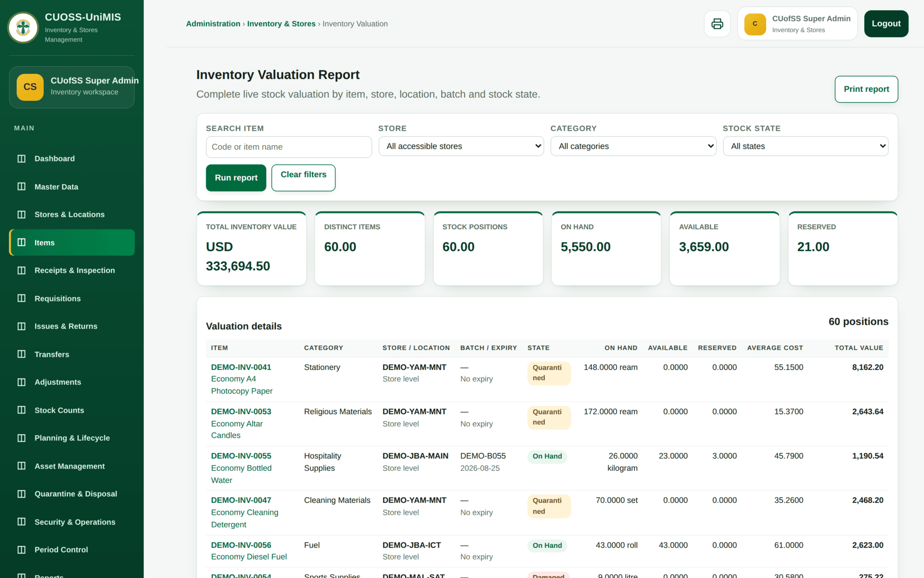
Task: Click the CUofSS Super Admin header profile
Action: point(797,24)
